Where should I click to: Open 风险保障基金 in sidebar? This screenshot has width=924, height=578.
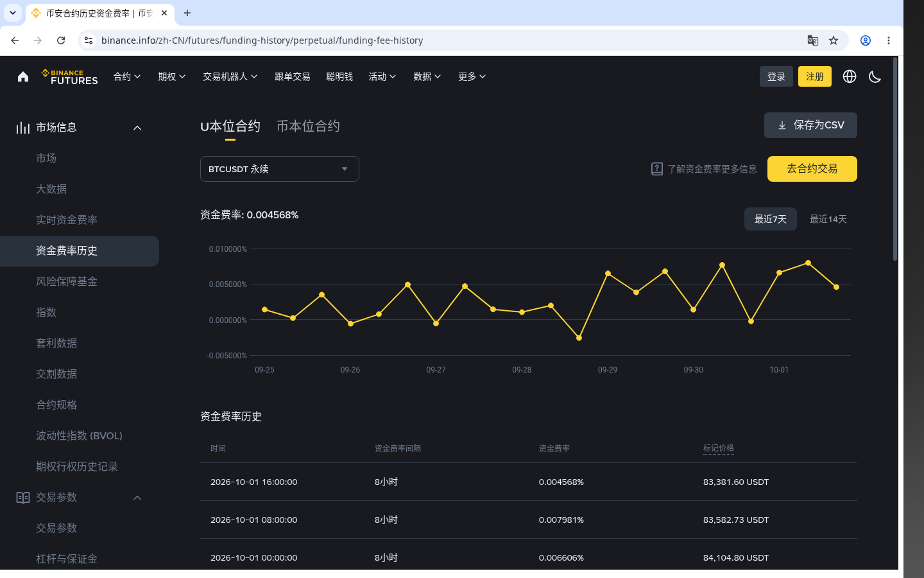67,281
